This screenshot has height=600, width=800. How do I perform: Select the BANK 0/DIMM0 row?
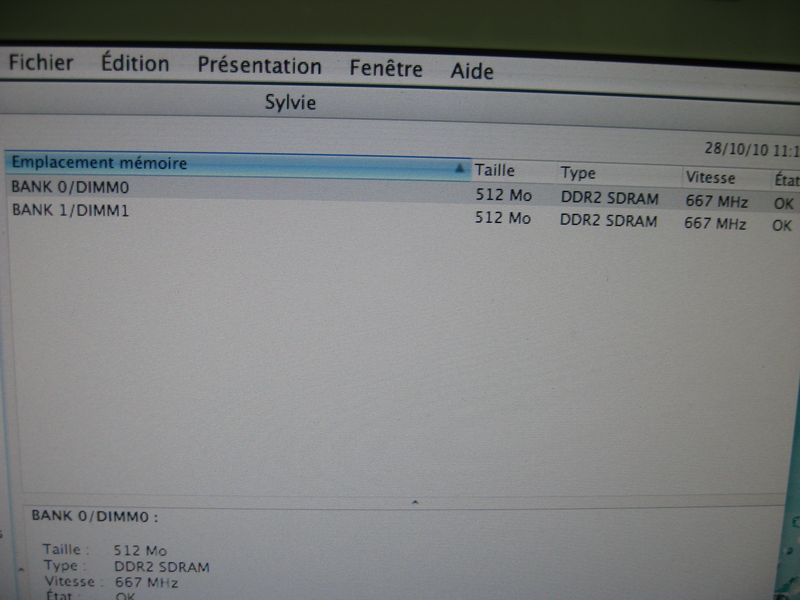[x=403, y=193]
